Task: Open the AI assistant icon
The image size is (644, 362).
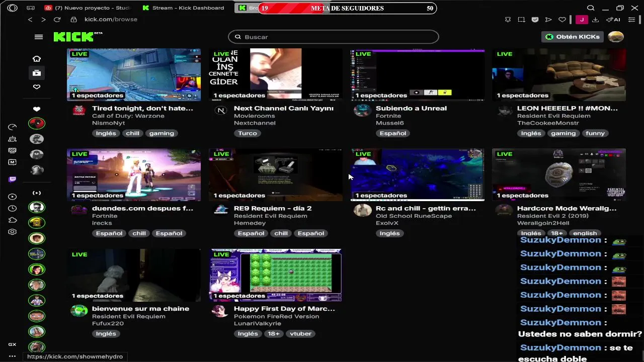Action: click(613, 20)
